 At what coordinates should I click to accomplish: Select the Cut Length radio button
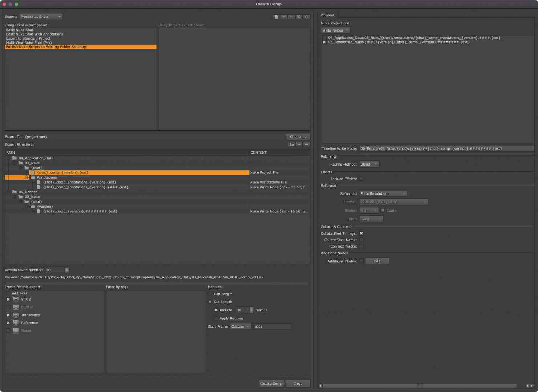[x=210, y=302]
